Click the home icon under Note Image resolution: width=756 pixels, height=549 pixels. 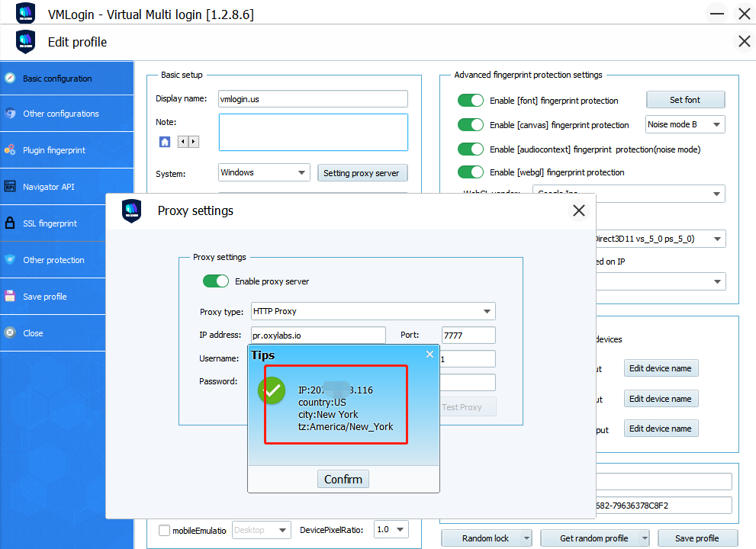click(165, 142)
